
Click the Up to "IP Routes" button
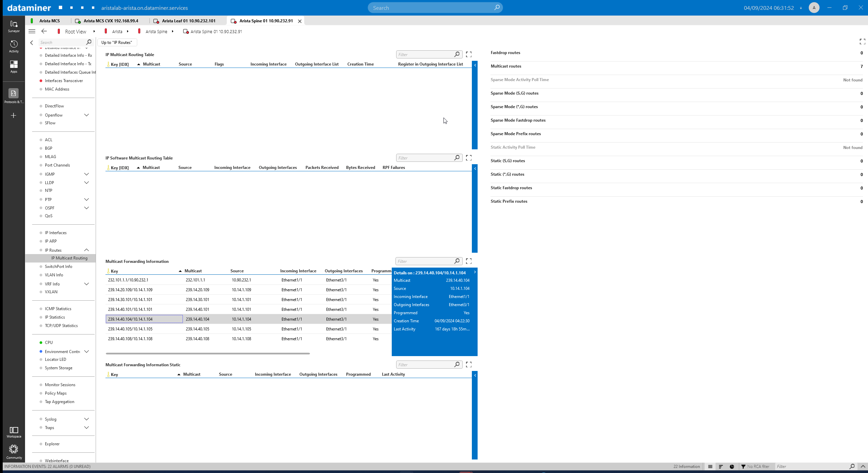point(117,43)
